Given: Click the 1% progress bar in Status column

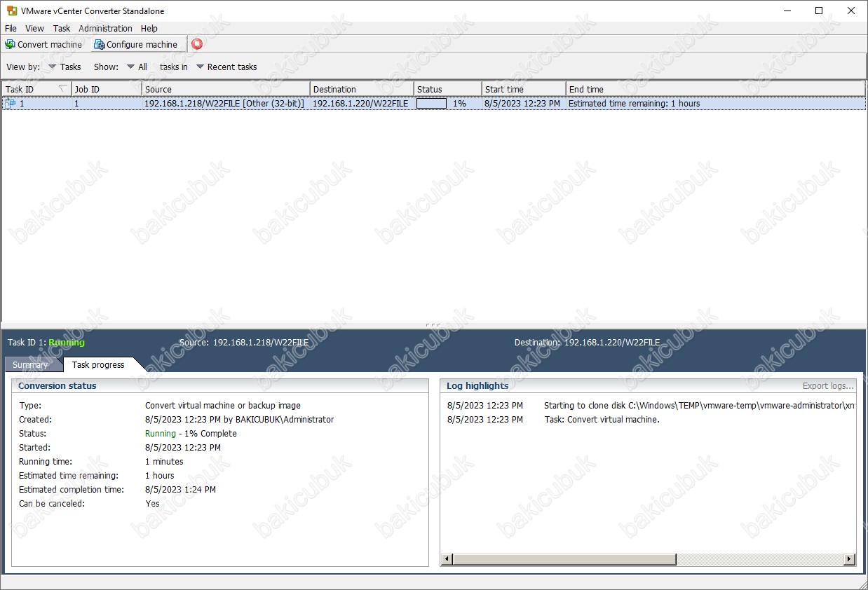Looking at the screenshot, I should tap(431, 103).
